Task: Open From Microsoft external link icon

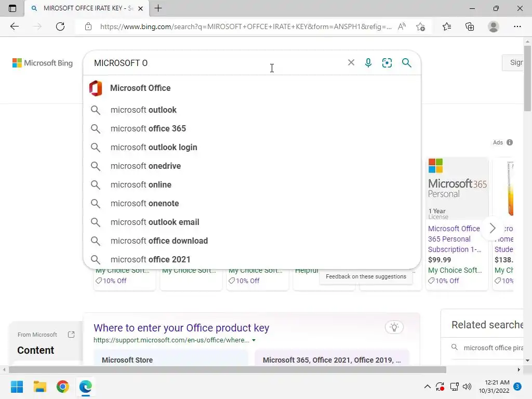Action: tap(71, 335)
